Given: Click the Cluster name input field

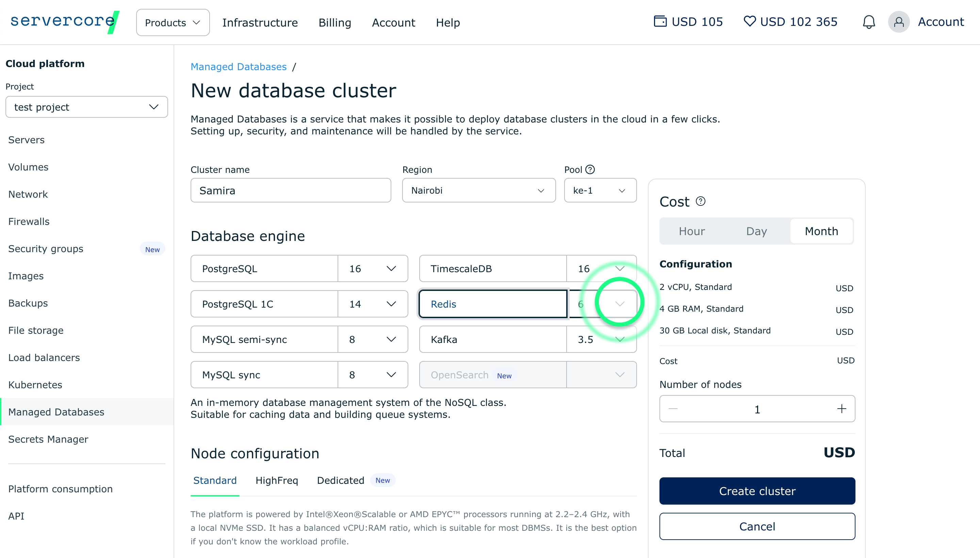Looking at the screenshot, I should point(291,191).
